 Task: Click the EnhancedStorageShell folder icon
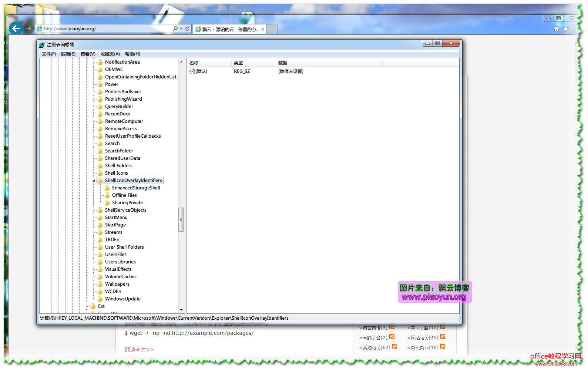[107, 188]
